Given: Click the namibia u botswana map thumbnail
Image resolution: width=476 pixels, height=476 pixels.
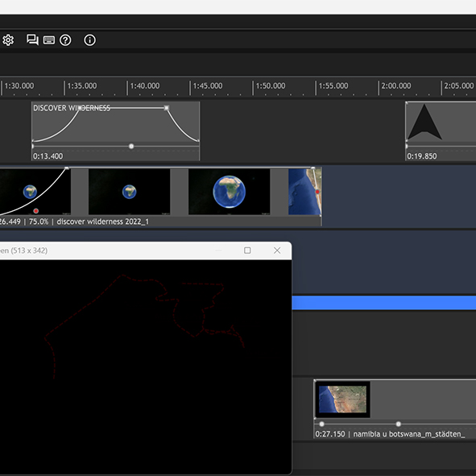Looking at the screenshot, I should tap(342, 399).
